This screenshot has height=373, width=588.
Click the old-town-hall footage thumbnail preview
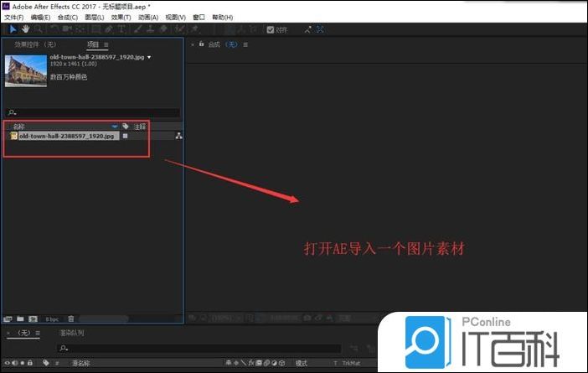pyautogui.click(x=26, y=71)
